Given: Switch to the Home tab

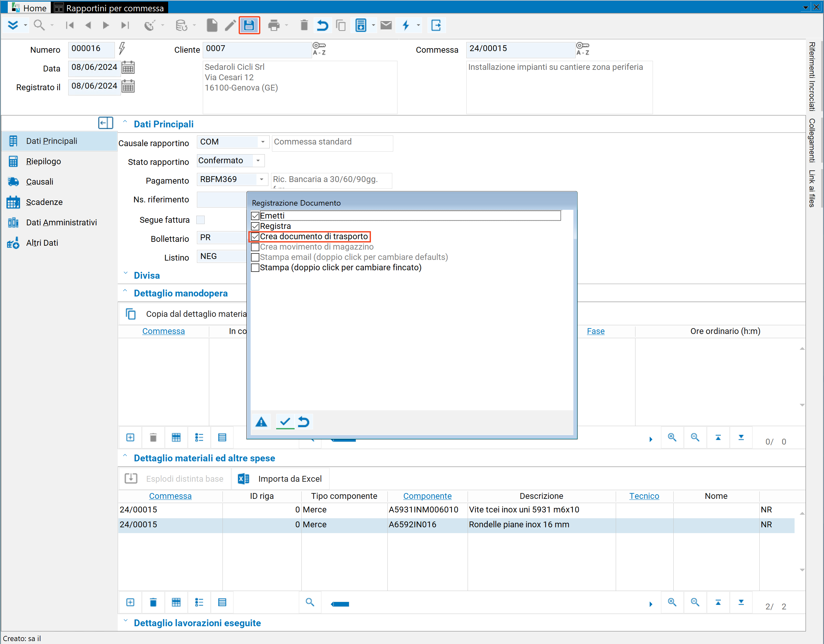Looking at the screenshot, I should 29,7.
